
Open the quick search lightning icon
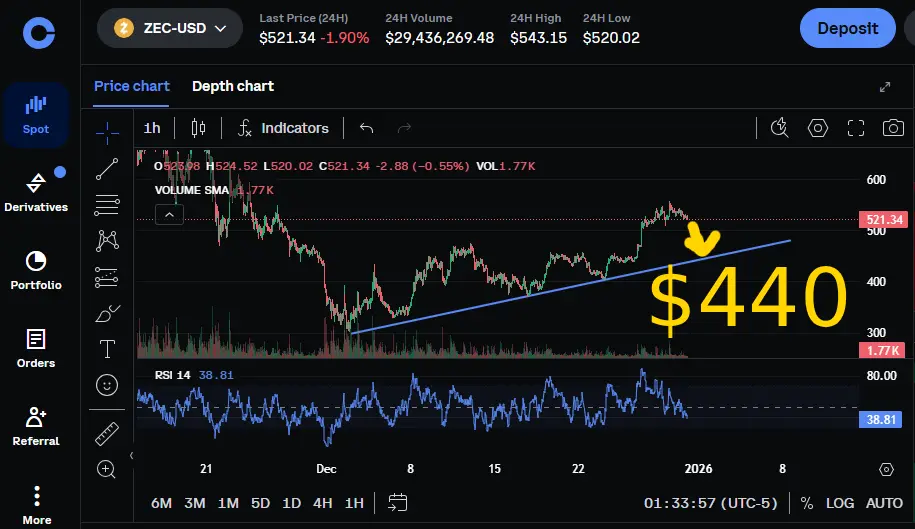[x=780, y=128]
